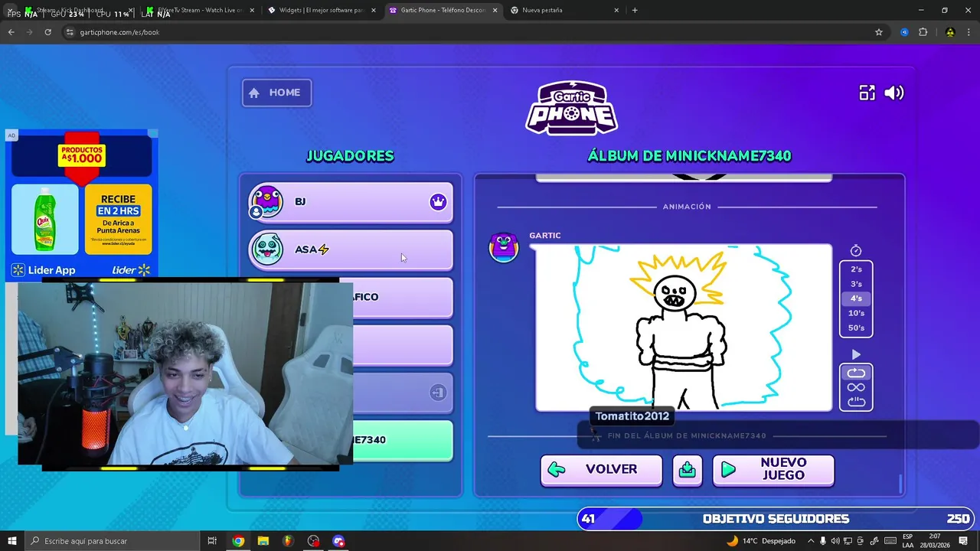The width and height of the screenshot is (980, 551).
Task: Click the stopwatch speed icon
Action: (856, 251)
